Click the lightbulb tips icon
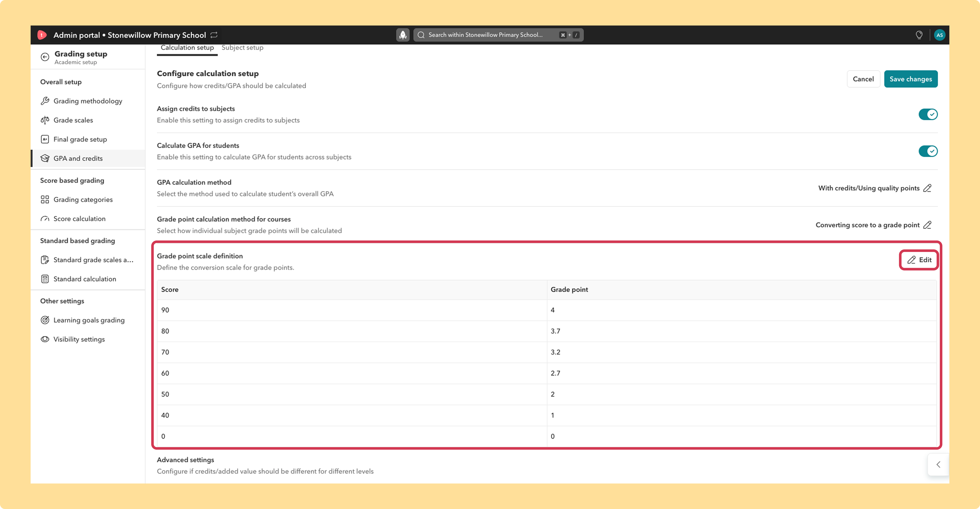The height and width of the screenshot is (509, 980). click(x=919, y=35)
